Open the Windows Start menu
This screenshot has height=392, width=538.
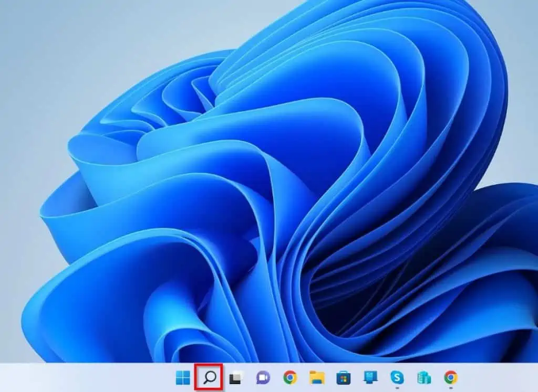[x=183, y=377]
